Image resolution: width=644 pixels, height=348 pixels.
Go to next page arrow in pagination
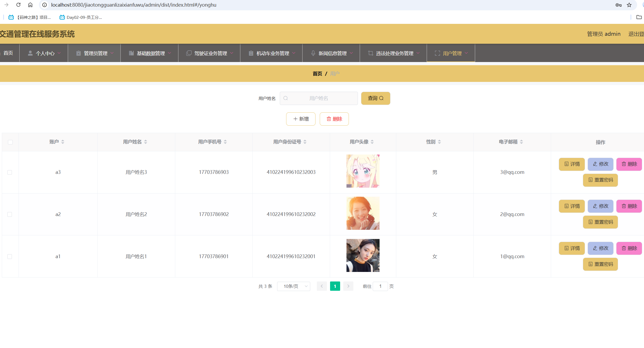tap(348, 286)
